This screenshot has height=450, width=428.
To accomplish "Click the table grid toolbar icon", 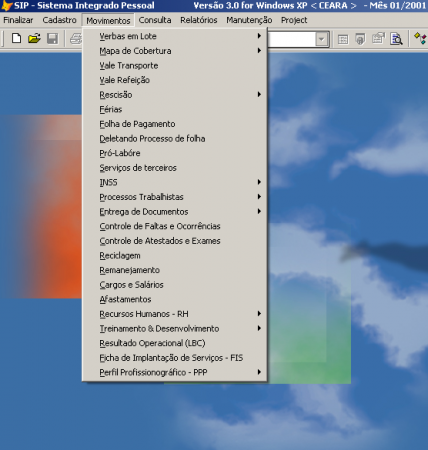I will point(343,39).
